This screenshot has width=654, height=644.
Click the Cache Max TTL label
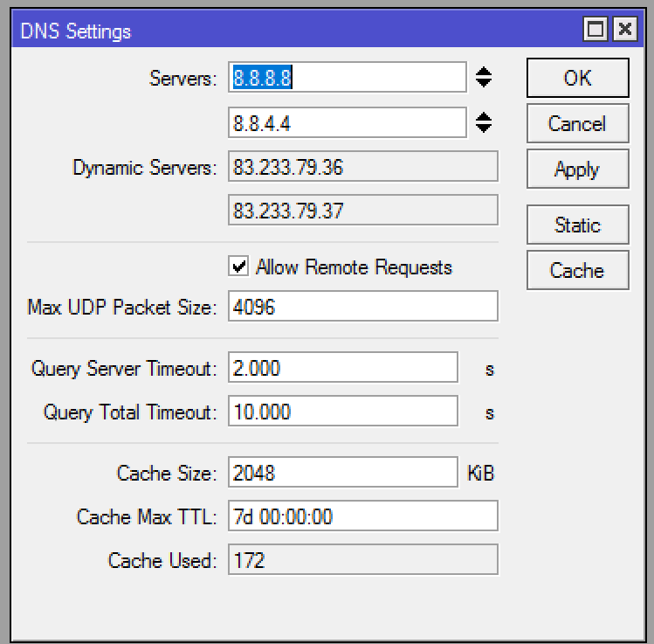(x=147, y=517)
